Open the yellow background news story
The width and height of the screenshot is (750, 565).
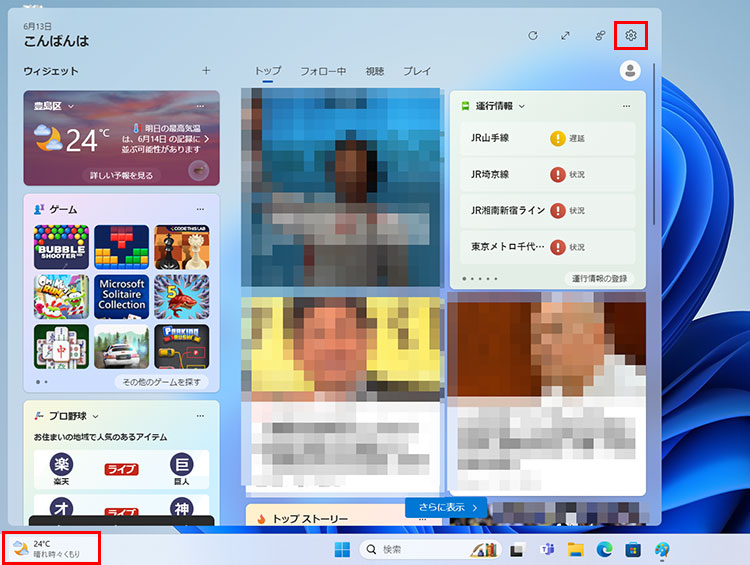(x=341, y=395)
